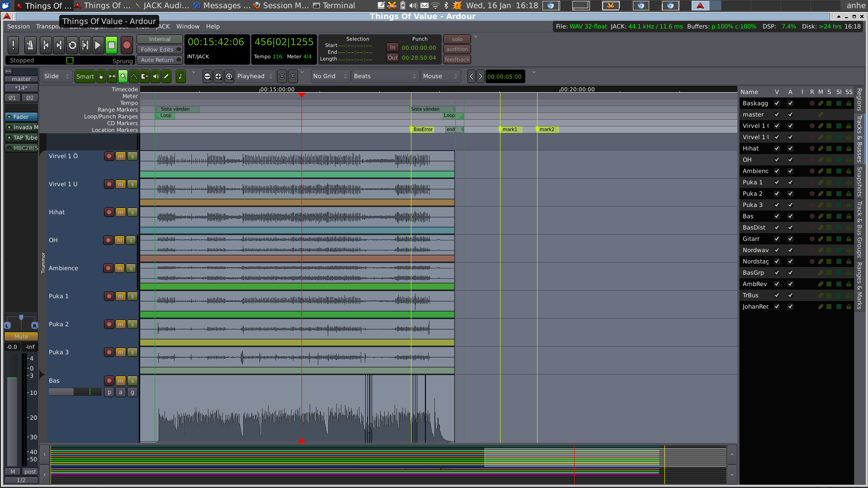The image size is (868, 488).
Task: Switch to Snapshots side tab
Action: point(859,182)
